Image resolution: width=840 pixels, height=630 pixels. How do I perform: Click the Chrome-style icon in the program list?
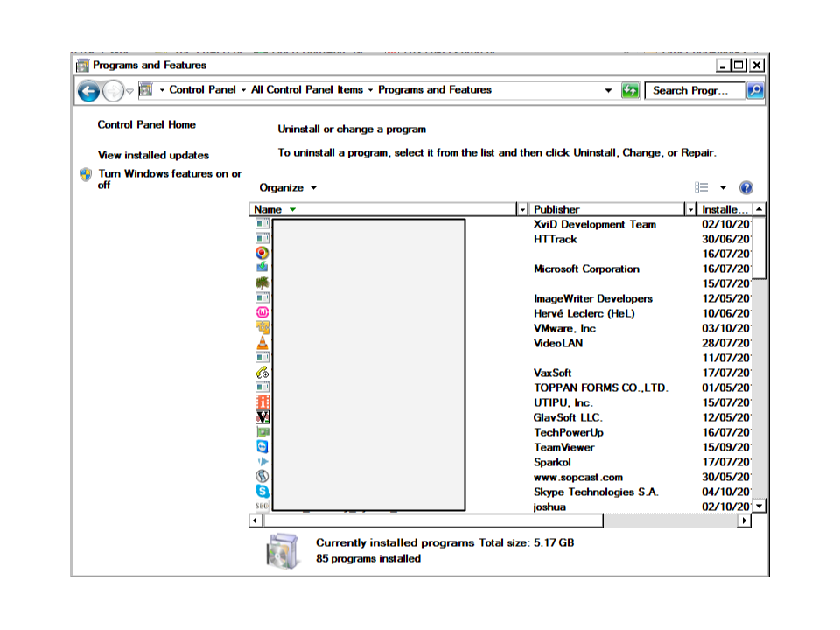click(262, 253)
